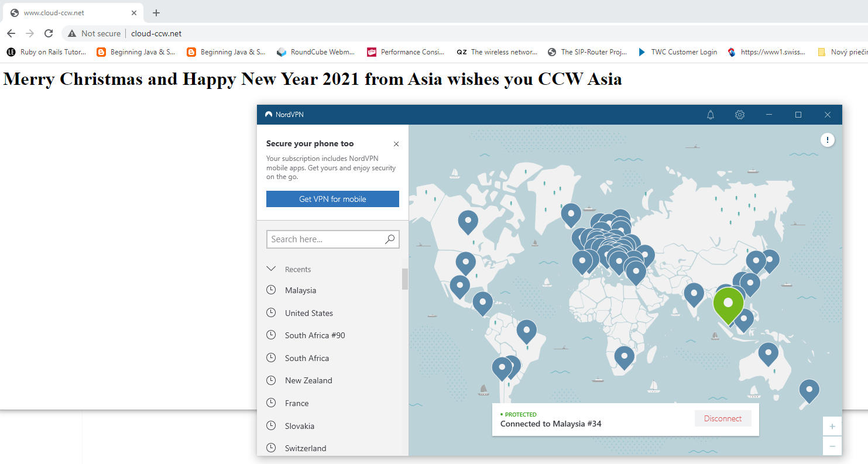868x464 pixels.
Task: Click the www.cloud-ccw.net browser tab
Action: (73, 13)
